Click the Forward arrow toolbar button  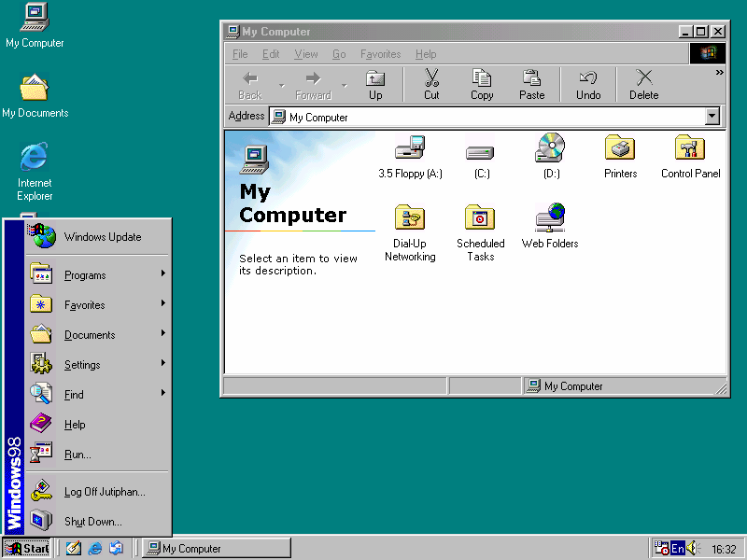[x=313, y=85]
